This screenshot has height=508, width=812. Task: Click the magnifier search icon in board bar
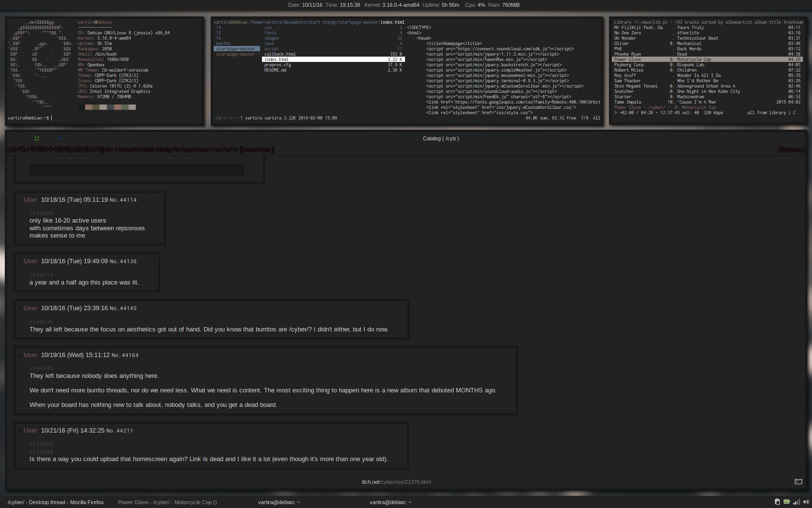(x=69, y=149)
